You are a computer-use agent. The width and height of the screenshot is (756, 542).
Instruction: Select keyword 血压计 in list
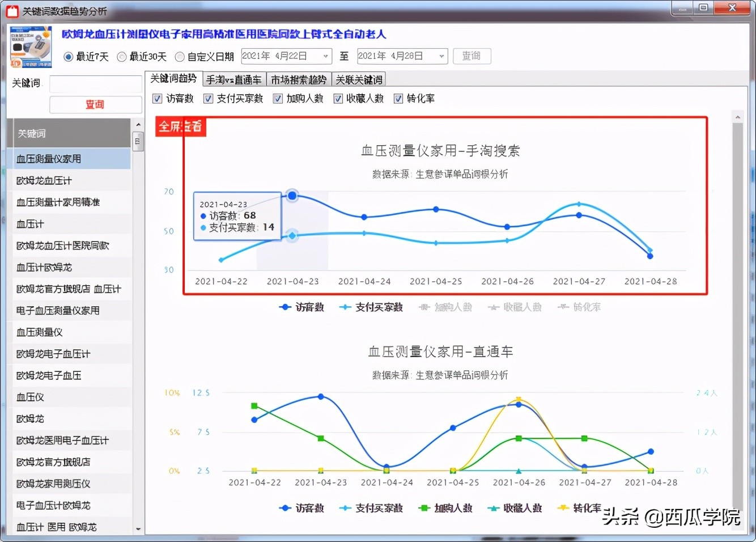click(x=70, y=224)
